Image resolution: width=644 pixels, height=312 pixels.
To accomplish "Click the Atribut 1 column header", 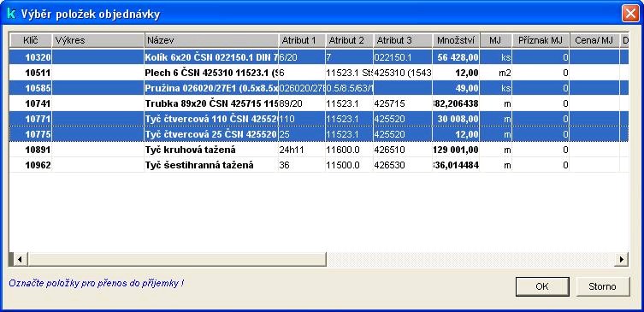I will click(302, 40).
